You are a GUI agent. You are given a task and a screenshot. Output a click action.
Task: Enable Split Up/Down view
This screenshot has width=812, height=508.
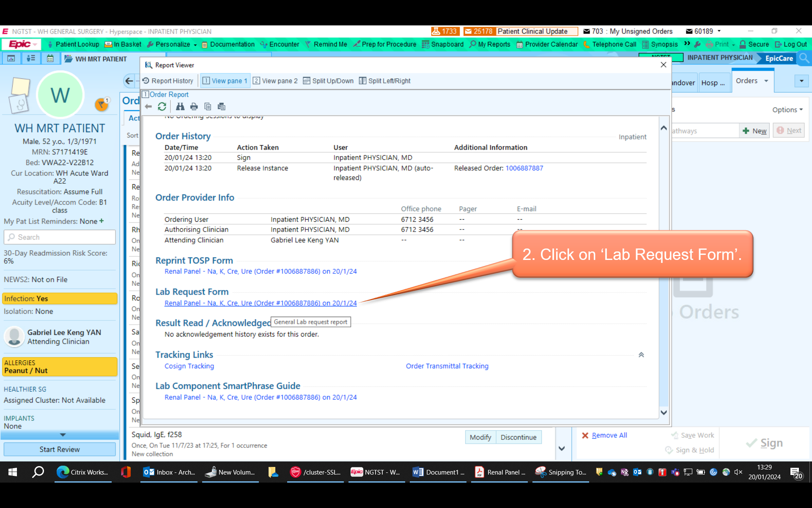pyautogui.click(x=328, y=81)
